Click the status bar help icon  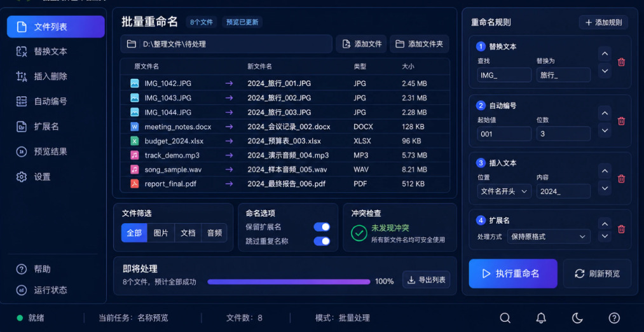coord(614,318)
